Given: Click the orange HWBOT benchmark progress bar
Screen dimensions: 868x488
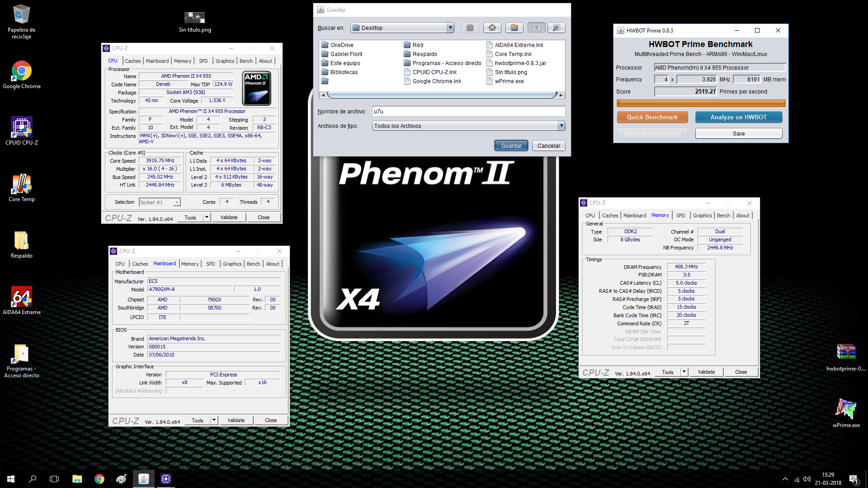Looking at the screenshot, I should (x=701, y=103).
